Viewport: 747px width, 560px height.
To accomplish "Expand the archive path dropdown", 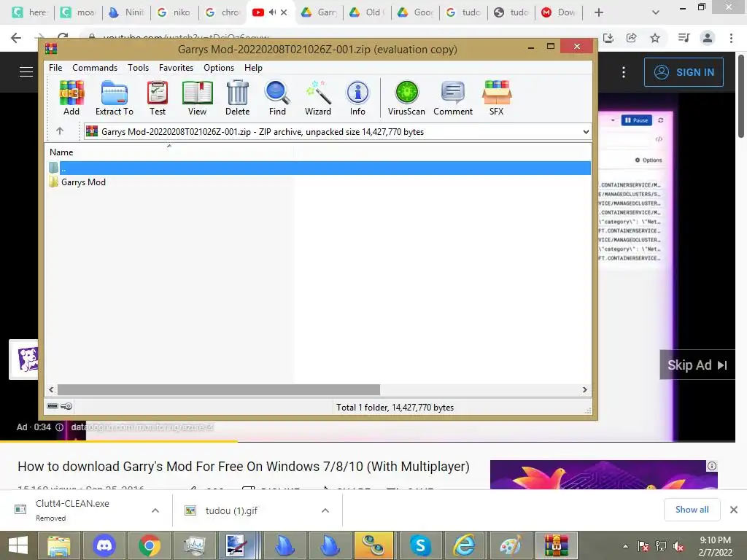I will coord(586,132).
